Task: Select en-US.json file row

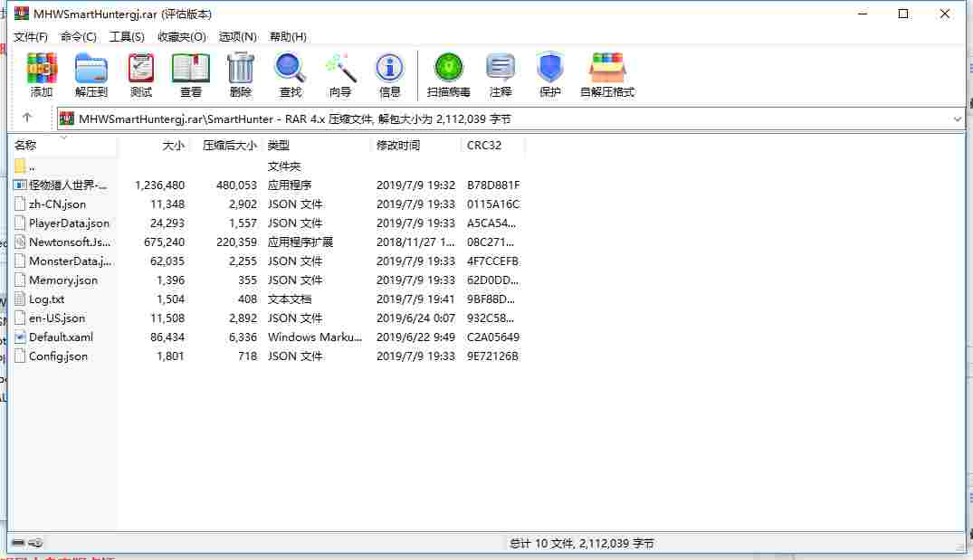Action: point(266,318)
